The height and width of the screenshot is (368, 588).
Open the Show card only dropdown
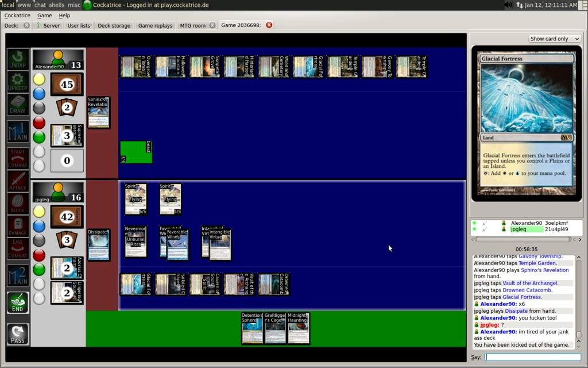pyautogui.click(x=555, y=39)
